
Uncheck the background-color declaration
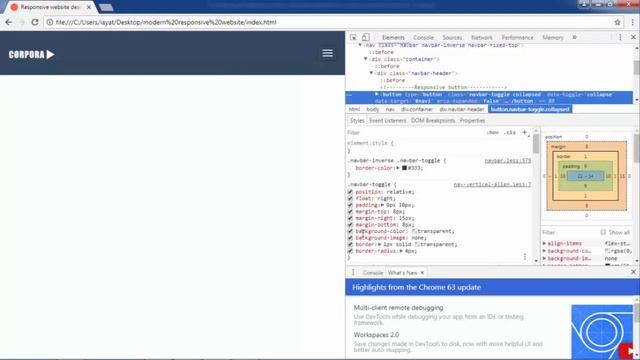tap(350, 231)
